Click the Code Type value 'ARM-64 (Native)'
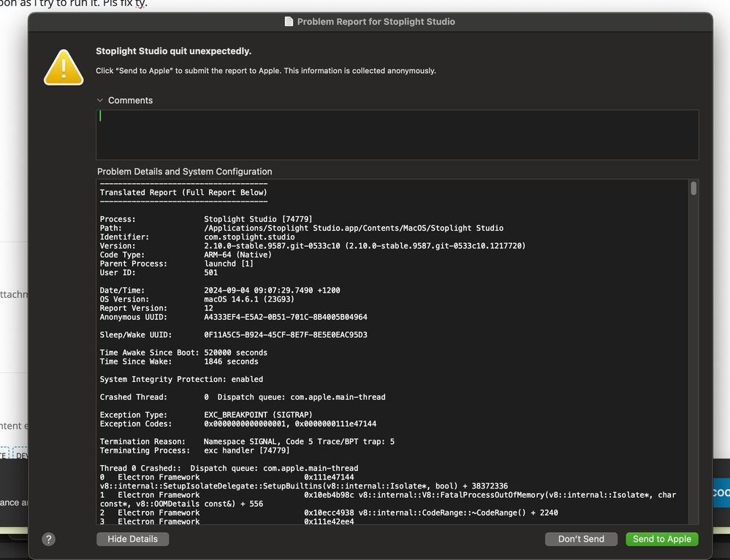 [x=237, y=254]
